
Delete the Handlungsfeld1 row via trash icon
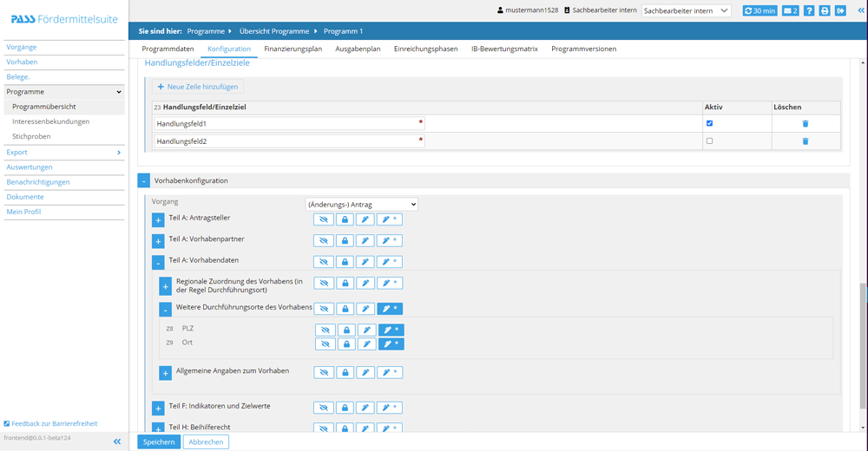tap(805, 124)
